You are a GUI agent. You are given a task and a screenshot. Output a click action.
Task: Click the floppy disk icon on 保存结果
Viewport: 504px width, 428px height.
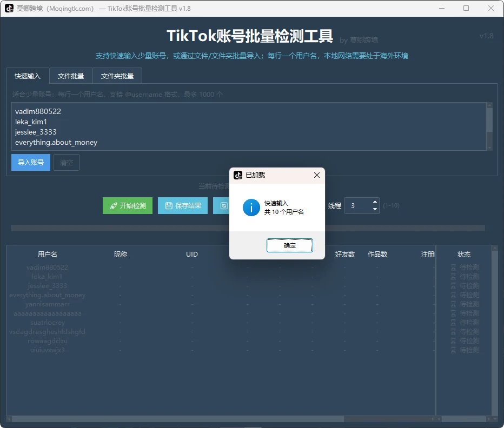pos(169,206)
